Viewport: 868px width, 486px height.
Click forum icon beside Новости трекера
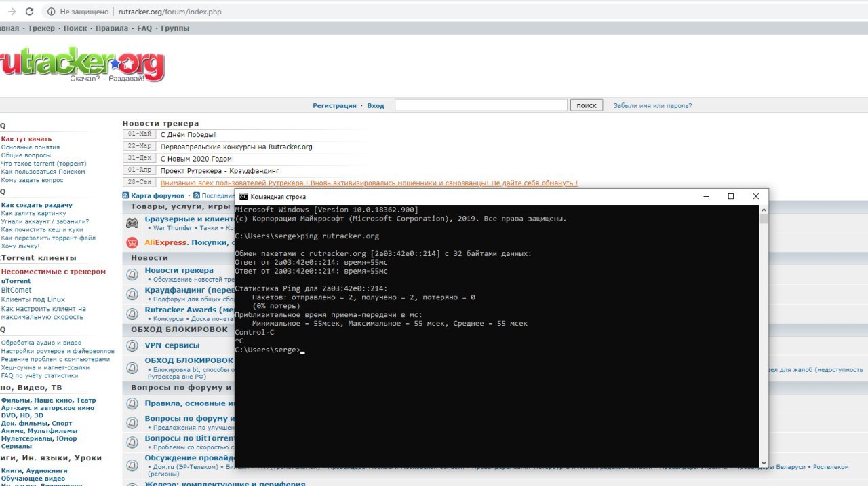click(x=132, y=275)
